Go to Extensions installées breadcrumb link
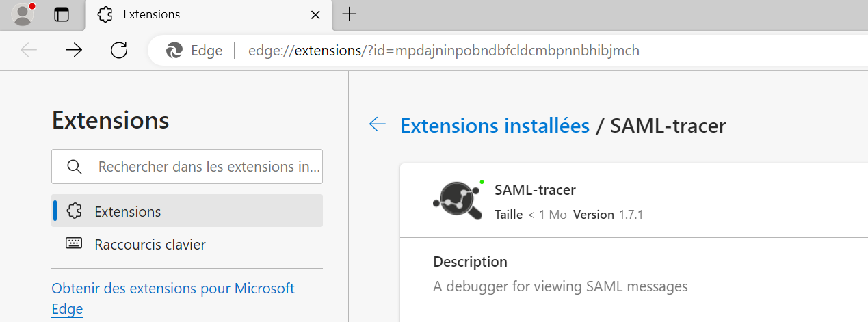The image size is (868, 322). pyautogui.click(x=495, y=126)
